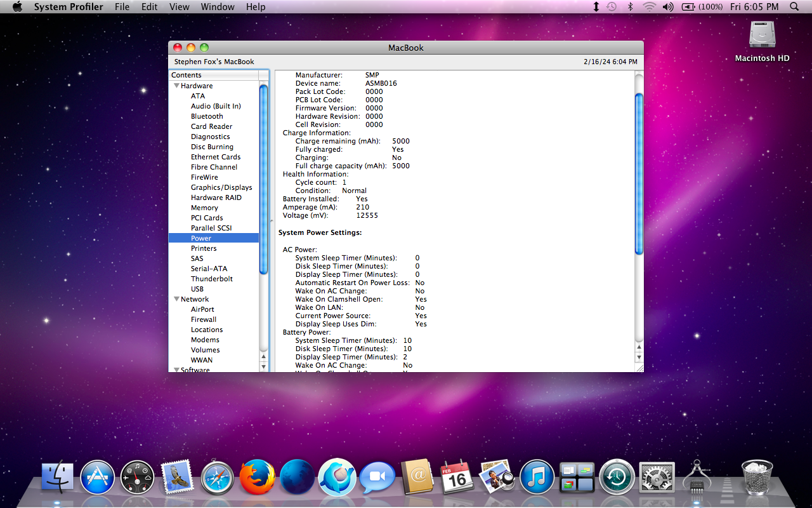Click the sidebar scroll down arrow
Screen dimensions: 812x508
[x=264, y=366]
